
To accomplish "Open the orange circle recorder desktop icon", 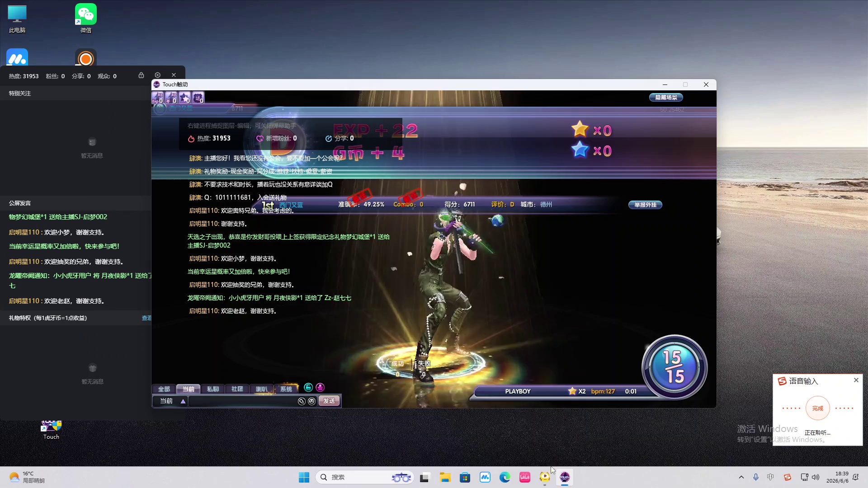I will (86, 58).
